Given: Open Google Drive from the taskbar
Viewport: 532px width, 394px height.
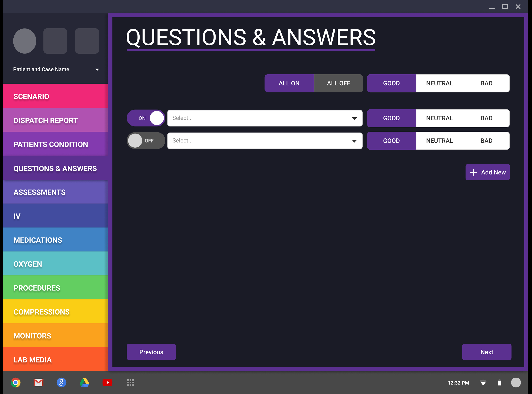Looking at the screenshot, I should [x=84, y=383].
